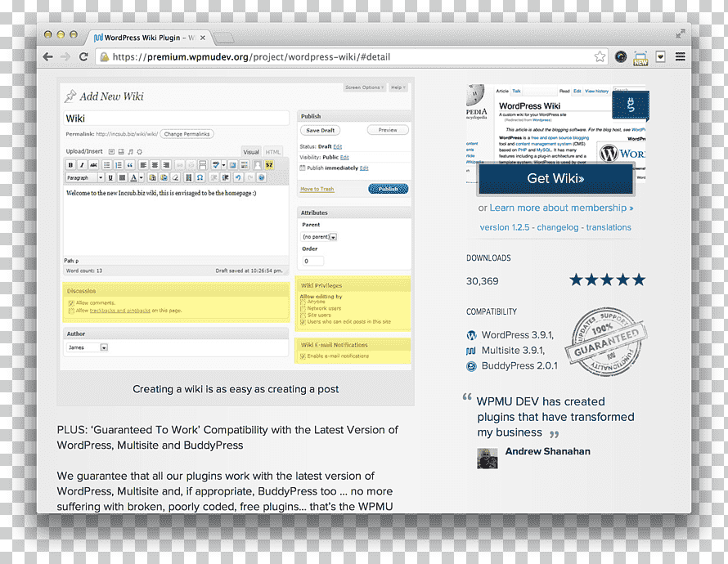728x564 pixels.
Task: Insert a numbered list
Action: [x=119, y=165]
